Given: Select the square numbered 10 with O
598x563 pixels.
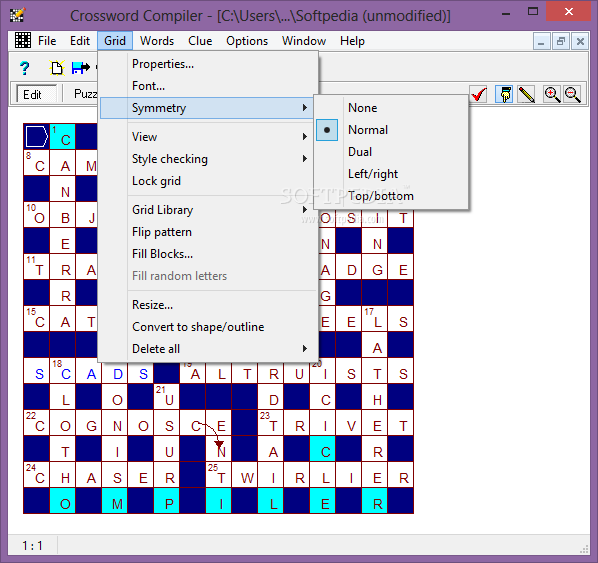Looking at the screenshot, I should [x=37, y=215].
